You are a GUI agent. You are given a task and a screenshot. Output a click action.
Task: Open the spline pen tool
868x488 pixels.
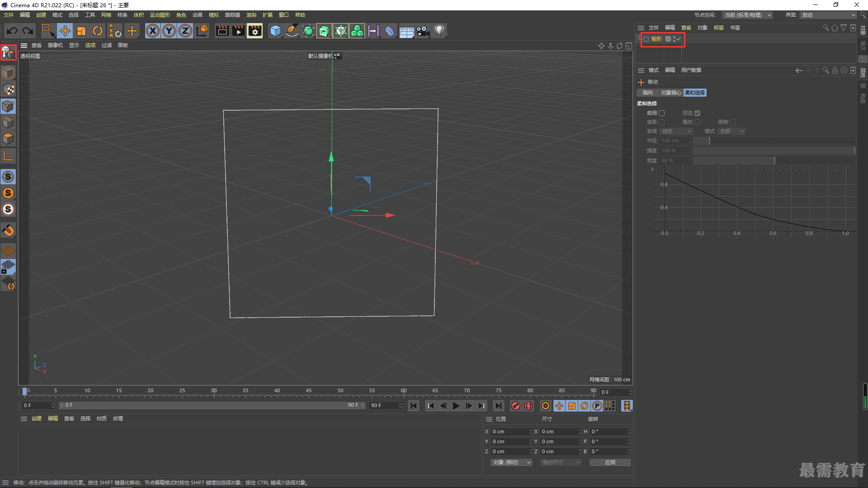click(x=292, y=31)
